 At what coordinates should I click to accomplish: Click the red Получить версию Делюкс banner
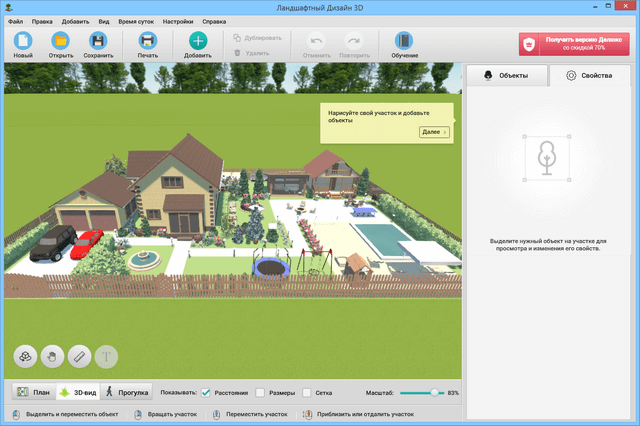(x=574, y=43)
